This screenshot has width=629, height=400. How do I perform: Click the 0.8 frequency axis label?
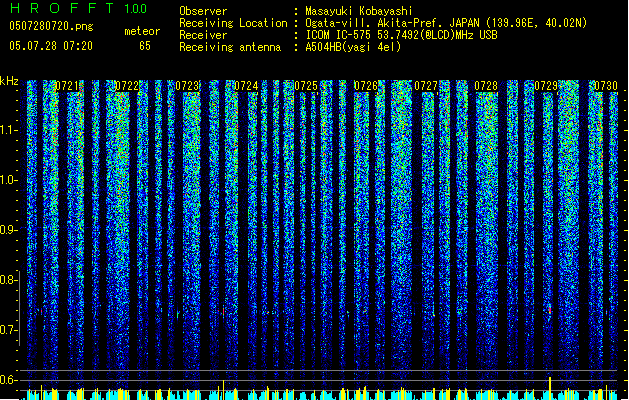[9, 280]
